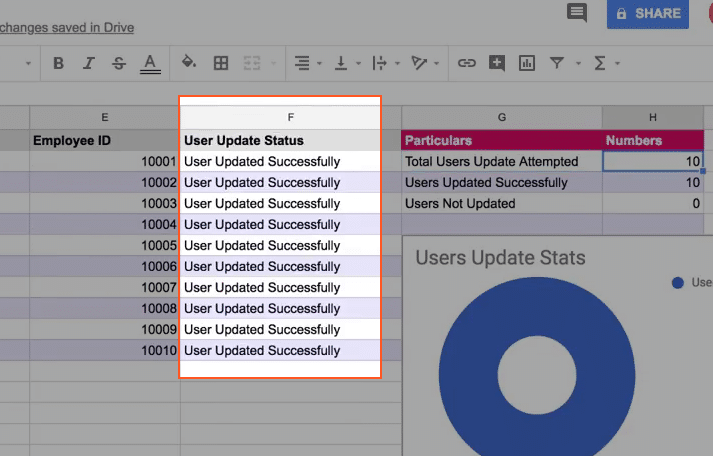
Task: Select Employee ID cell 10001
Action: pos(105,161)
